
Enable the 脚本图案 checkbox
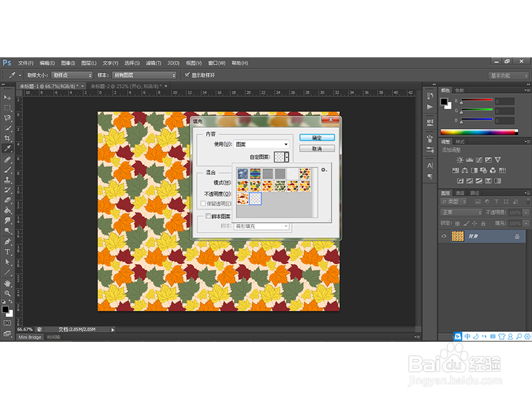[x=208, y=215]
